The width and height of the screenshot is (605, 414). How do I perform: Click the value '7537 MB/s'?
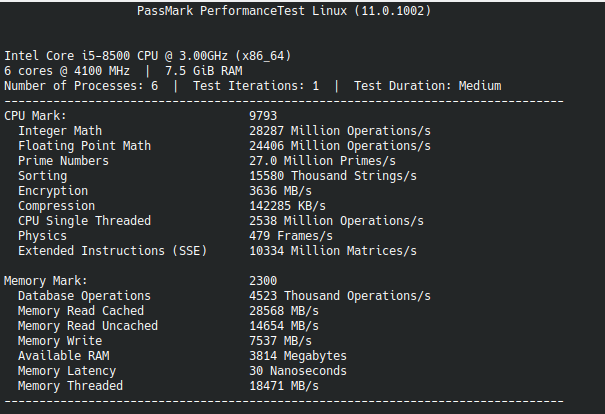[x=281, y=341]
